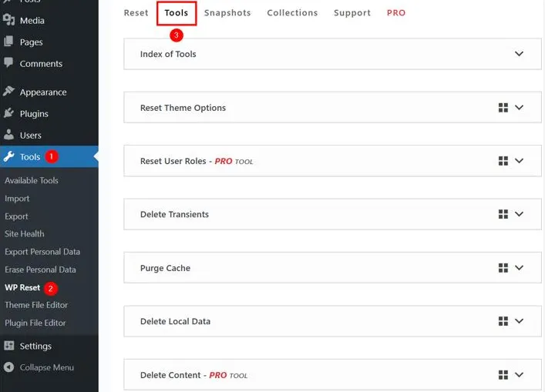Click the Collapse Menu label

pyautogui.click(x=46, y=367)
